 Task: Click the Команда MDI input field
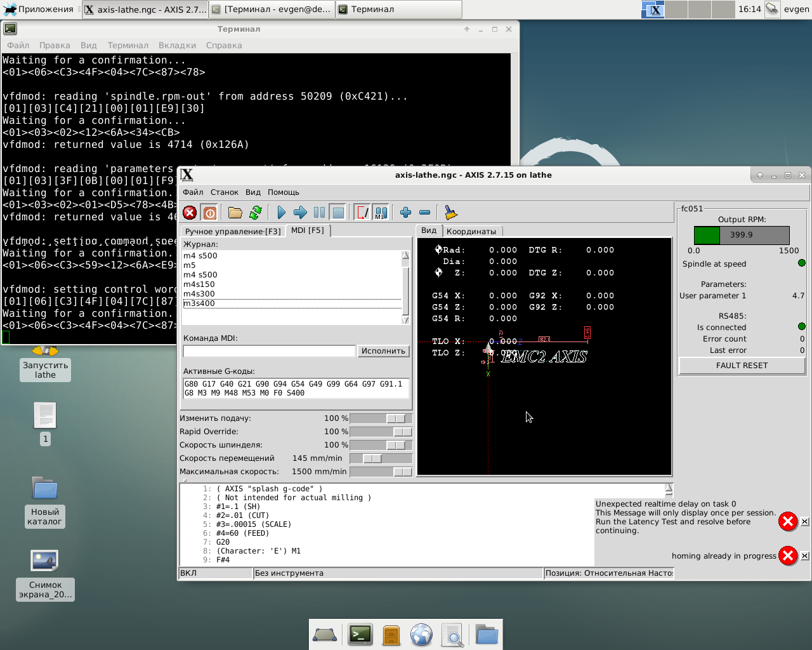[269, 351]
